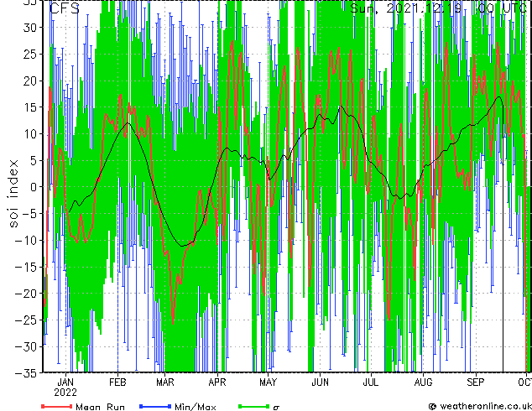Image resolution: width=532 pixels, height=411 pixels.
Task: Click the JUL month label
Action: click(x=371, y=382)
